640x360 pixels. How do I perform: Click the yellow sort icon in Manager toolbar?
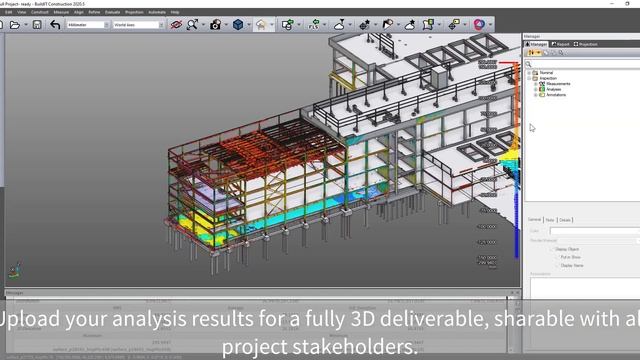pyautogui.click(x=531, y=53)
